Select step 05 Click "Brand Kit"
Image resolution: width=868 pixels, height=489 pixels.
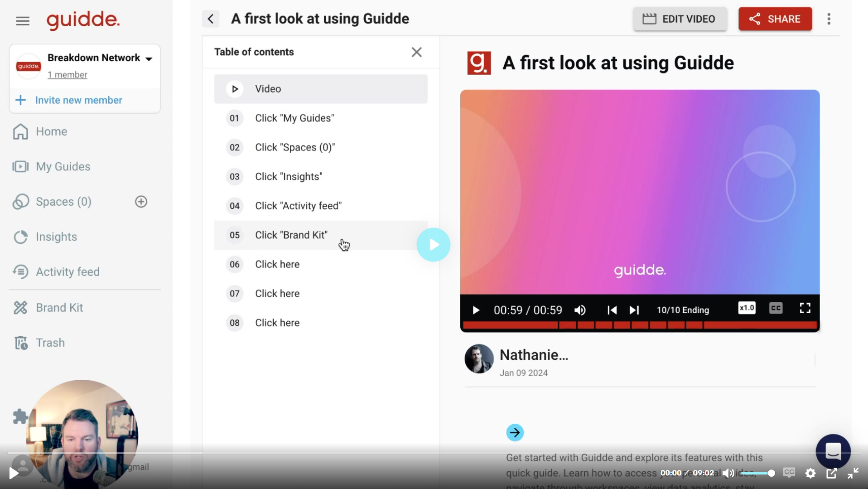click(321, 235)
